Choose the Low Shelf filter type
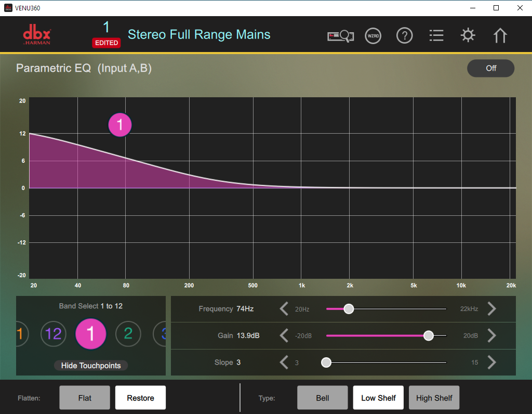 [378, 398]
